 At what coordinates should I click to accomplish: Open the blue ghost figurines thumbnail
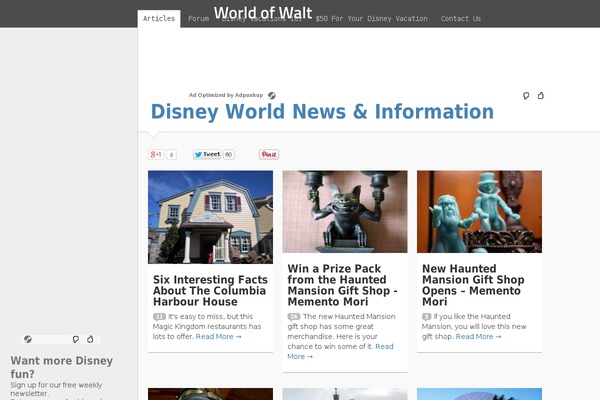(479, 212)
